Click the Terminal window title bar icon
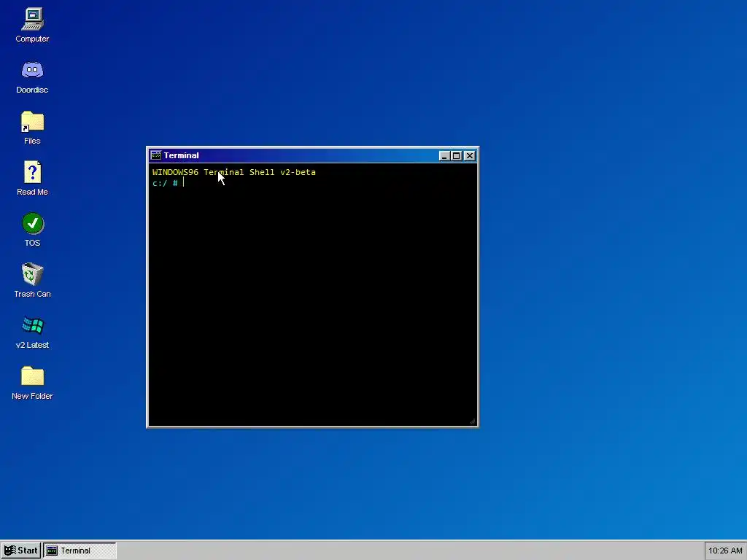The image size is (747, 560). [x=156, y=155]
